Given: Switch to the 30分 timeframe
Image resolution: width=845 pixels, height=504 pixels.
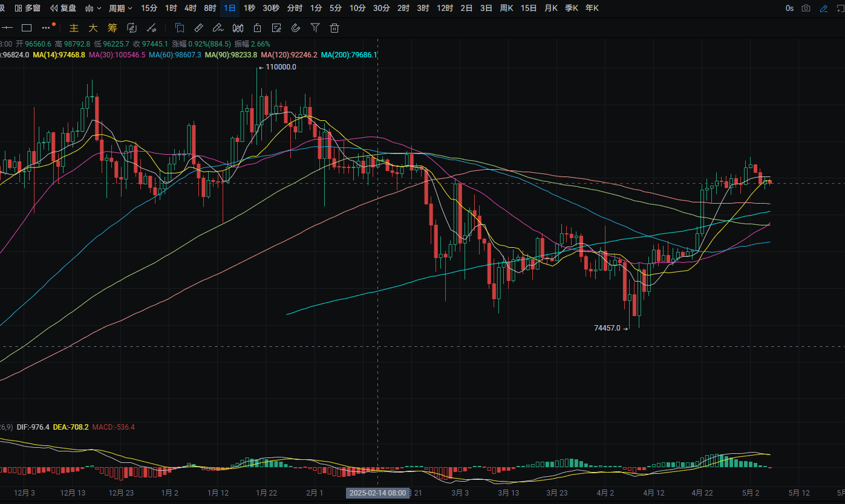Looking at the screenshot, I should pyautogui.click(x=381, y=8).
